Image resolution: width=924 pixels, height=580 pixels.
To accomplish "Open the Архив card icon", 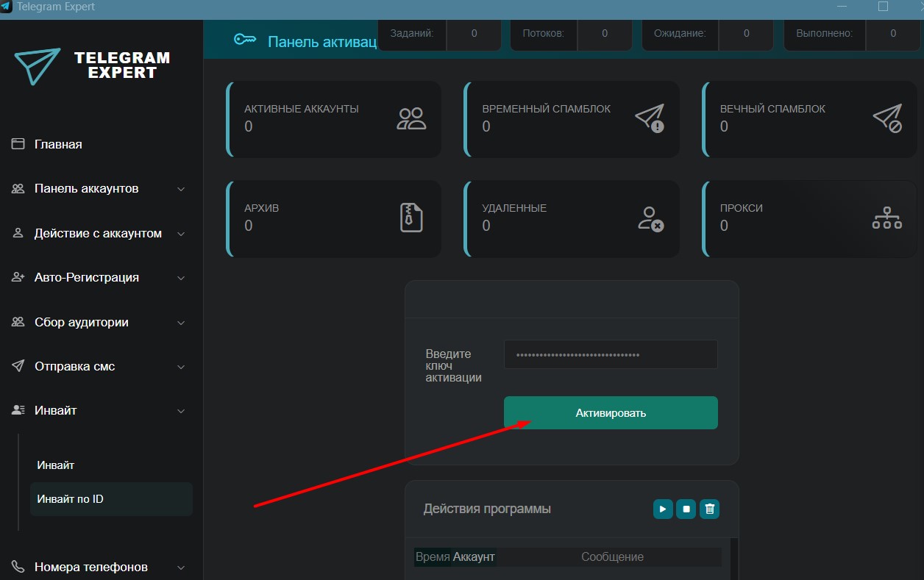I will (x=411, y=218).
